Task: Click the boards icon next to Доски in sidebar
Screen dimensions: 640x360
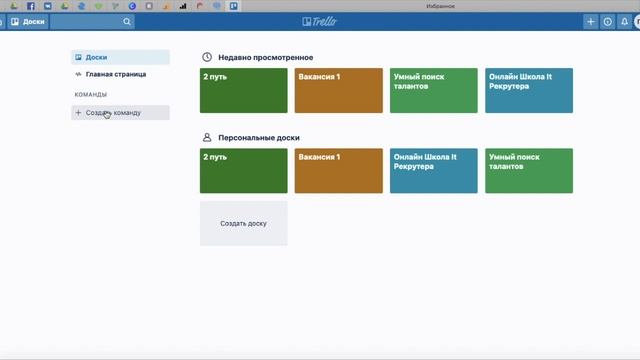Action: pos(78,57)
